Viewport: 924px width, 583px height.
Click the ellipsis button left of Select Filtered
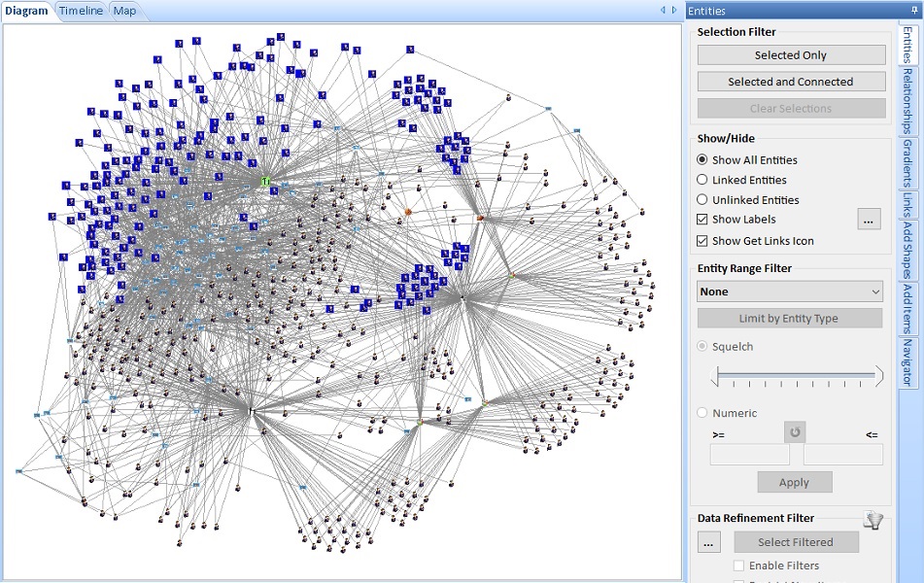click(x=708, y=542)
